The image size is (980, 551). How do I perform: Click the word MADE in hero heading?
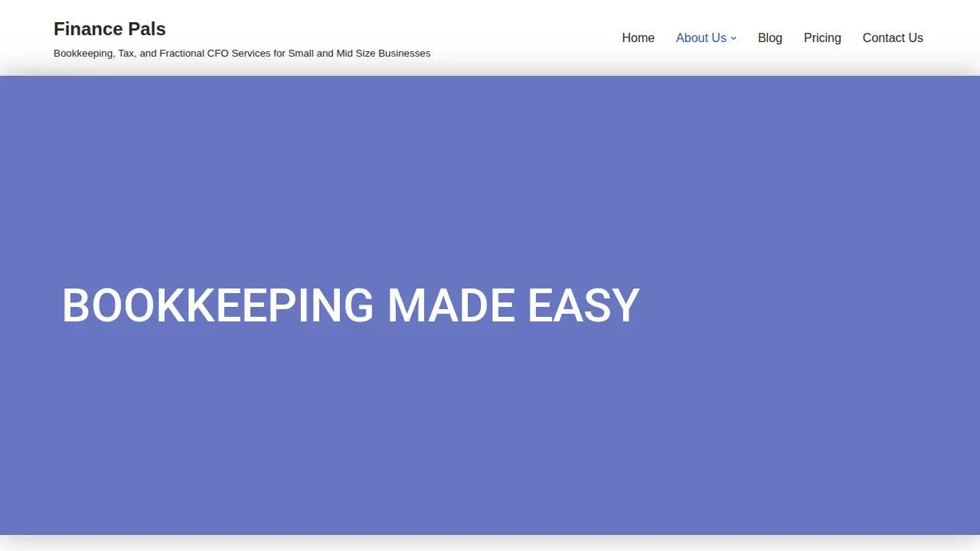point(451,305)
